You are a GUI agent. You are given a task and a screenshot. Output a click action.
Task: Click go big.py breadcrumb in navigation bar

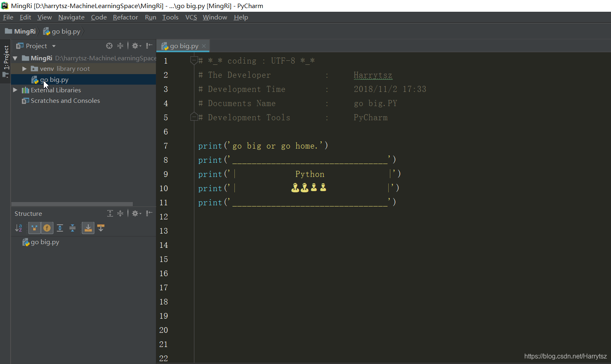[62, 31]
